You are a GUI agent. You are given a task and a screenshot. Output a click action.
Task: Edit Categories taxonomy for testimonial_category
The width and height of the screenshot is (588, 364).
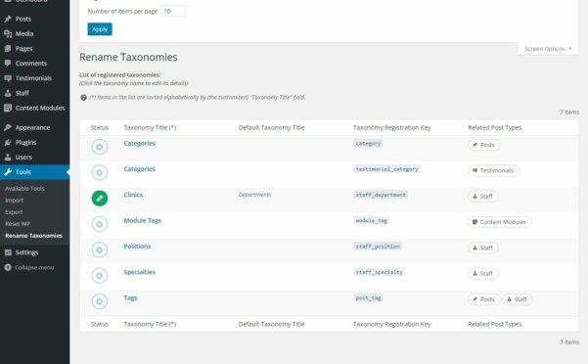(139, 169)
